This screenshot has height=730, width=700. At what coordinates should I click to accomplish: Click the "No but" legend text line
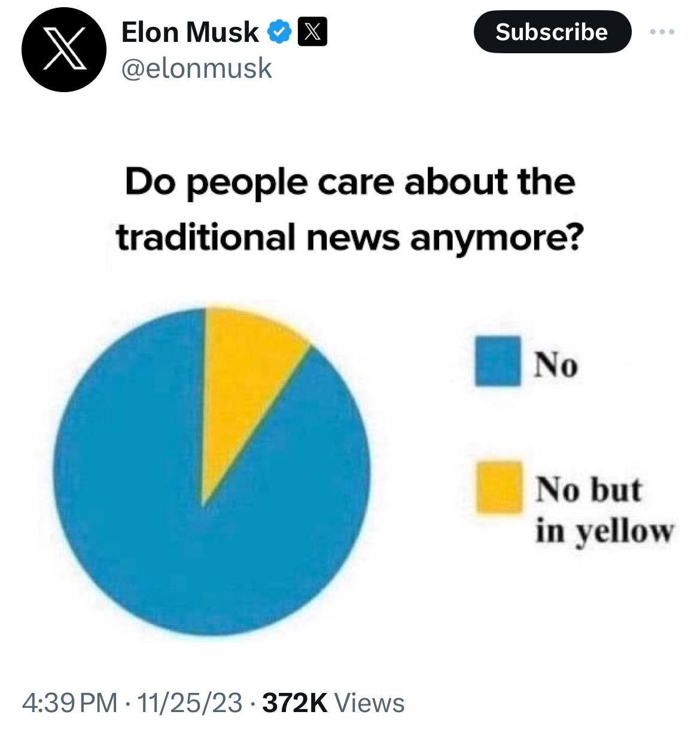pos(588,489)
